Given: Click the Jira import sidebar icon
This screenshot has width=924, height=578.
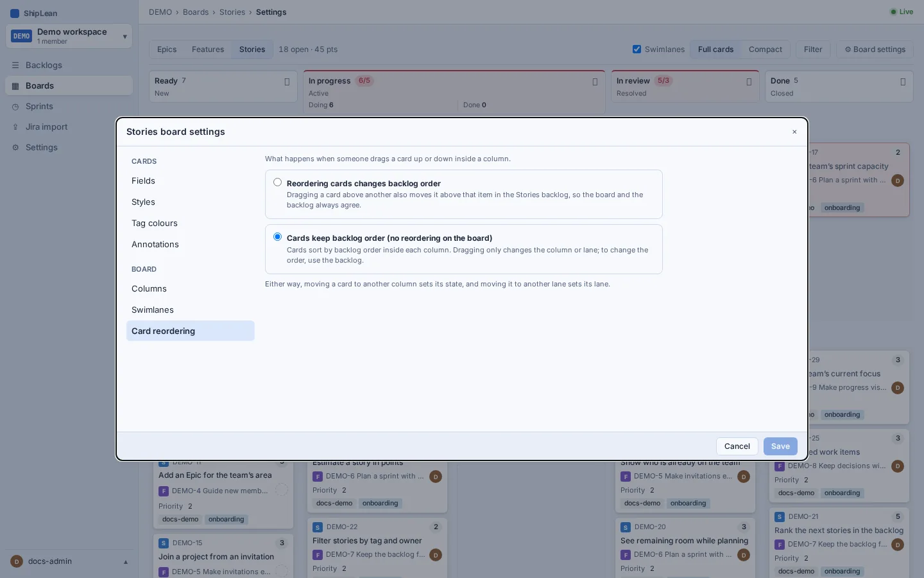Looking at the screenshot, I should tap(15, 127).
